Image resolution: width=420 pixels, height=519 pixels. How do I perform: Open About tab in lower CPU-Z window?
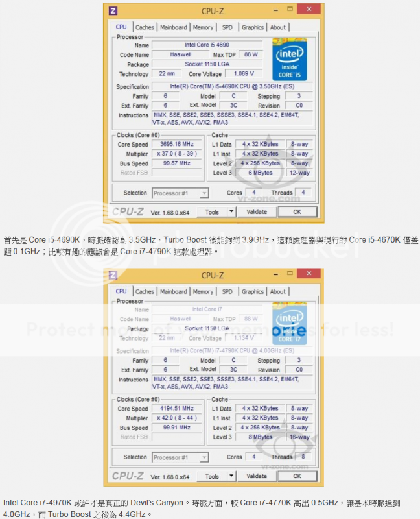click(278, 291)
